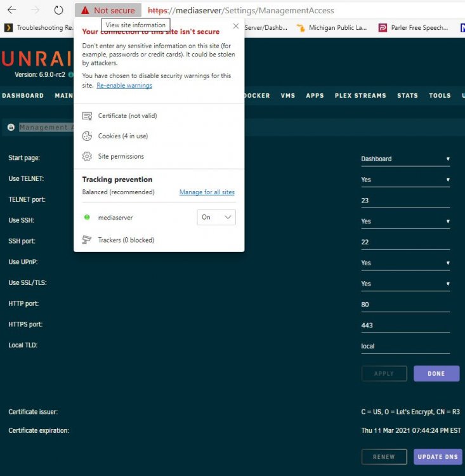Go back using the browser back arrow
Image resolution: width=465 pixels, height=476 pixels.
point(11,10)
